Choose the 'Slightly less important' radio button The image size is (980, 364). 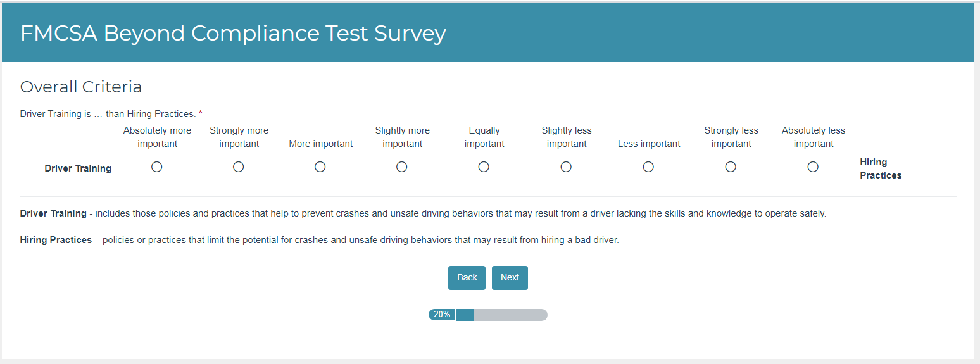point(566,166)
